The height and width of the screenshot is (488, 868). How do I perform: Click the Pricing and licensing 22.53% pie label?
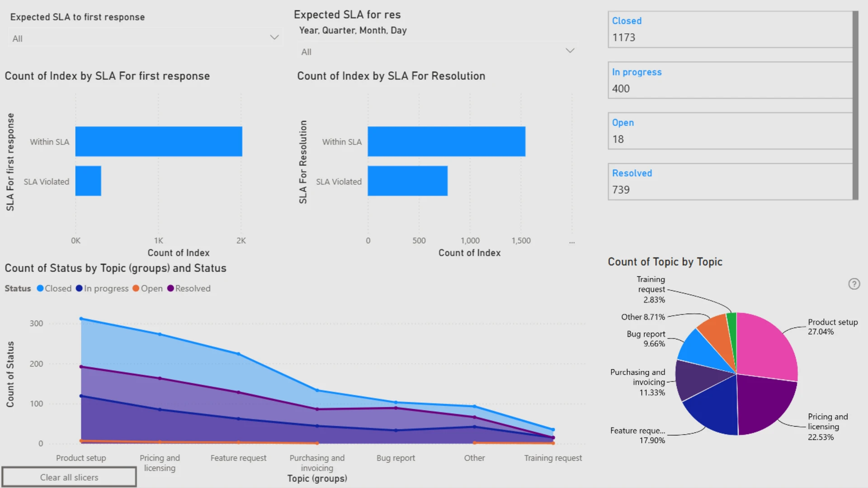[x=828, y=427]
